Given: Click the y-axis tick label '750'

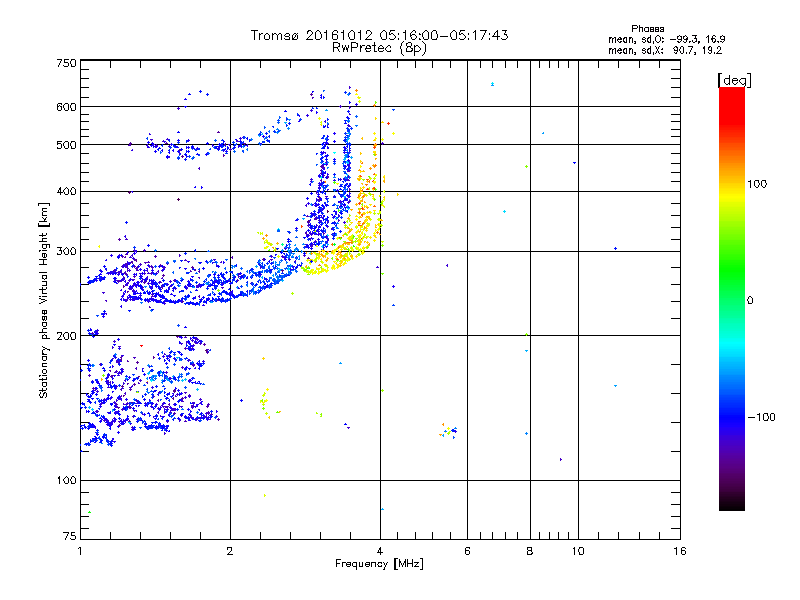Looking at the screenshot, I should point(66,63).
